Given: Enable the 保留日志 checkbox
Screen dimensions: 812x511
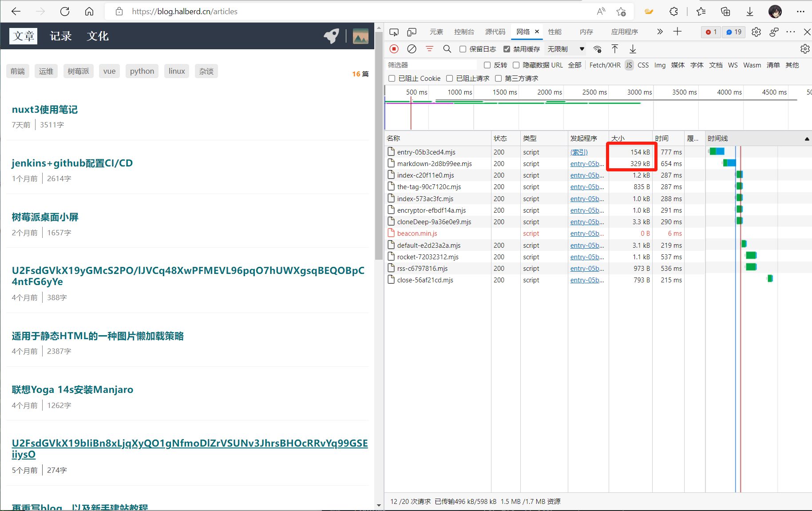Looking at the screenshot, I should click(463, 49).
